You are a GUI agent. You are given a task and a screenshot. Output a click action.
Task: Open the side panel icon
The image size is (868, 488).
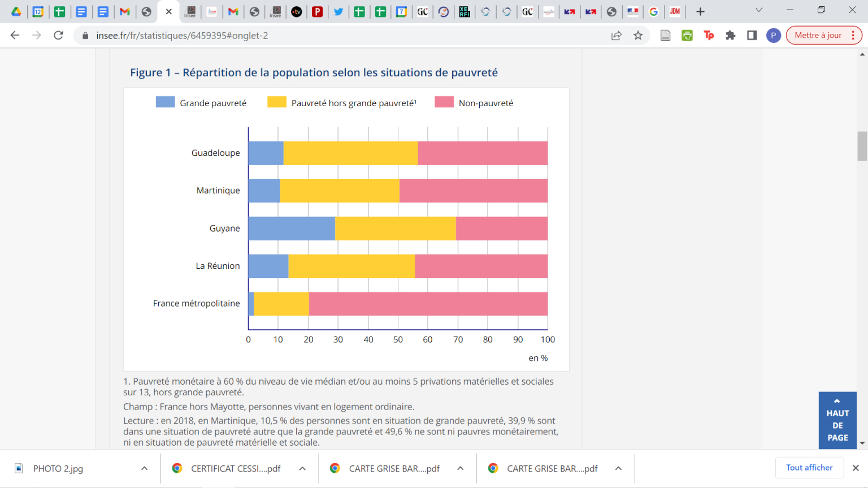752,36
